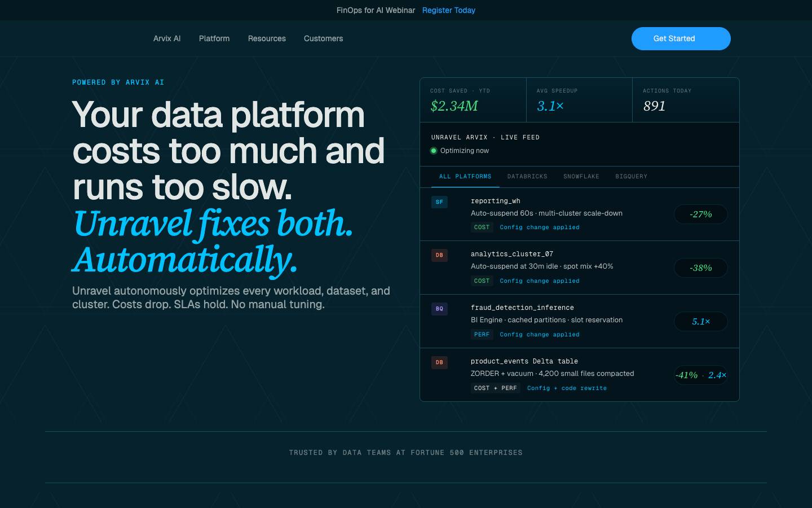Screen dimensions: 812x508
Task: Click the COST tag under analytics_cluster_07
Action: click(x=482, y=281)
